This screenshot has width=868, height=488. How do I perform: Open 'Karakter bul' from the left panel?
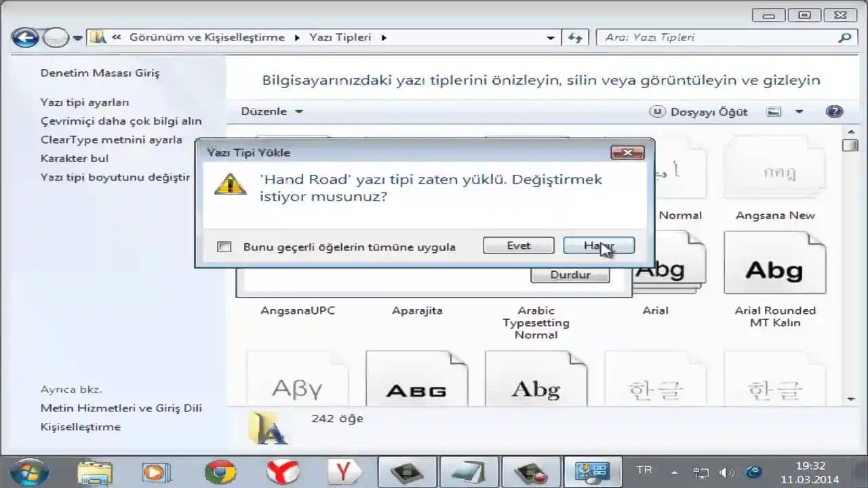click(x=74, y=158)
